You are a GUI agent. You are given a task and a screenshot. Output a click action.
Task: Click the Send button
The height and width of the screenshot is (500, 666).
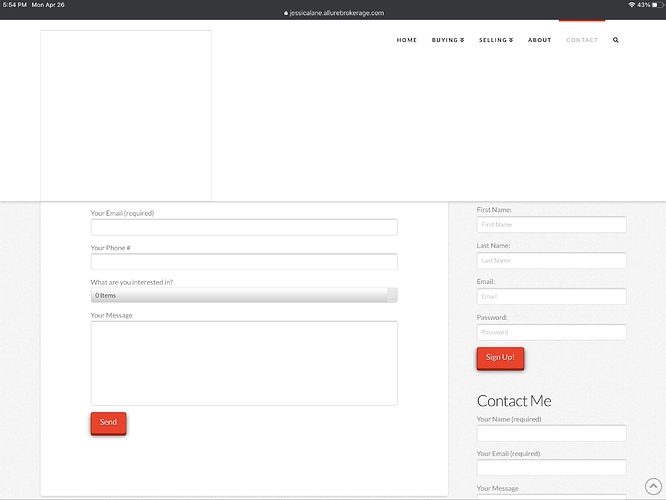[x=108, y=423]
